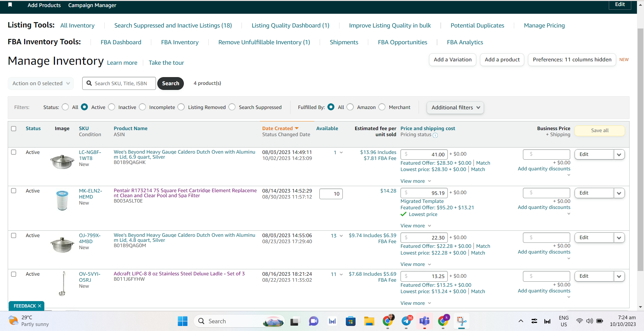The width and height of the screenshot is (644, 331).
Task: Select the Inactive status filter
Action: 112,107
